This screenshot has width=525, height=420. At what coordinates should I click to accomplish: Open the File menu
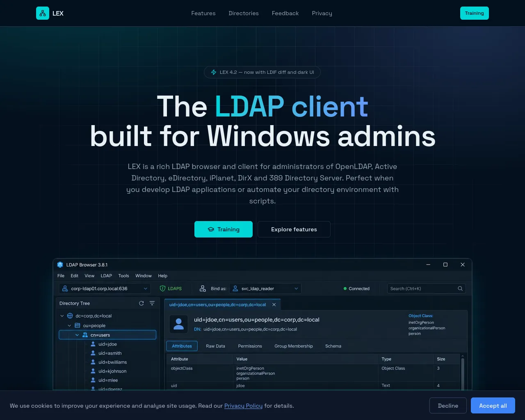click(61, 276)
